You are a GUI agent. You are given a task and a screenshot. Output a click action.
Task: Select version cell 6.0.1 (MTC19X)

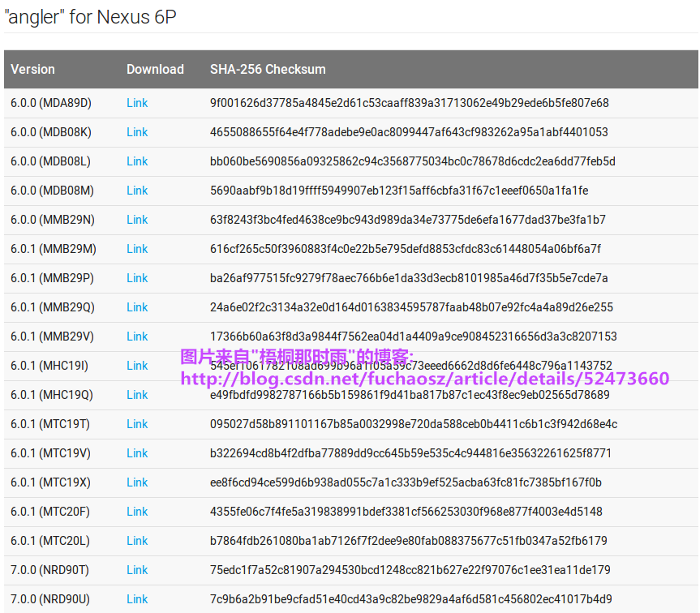(50, 482)
